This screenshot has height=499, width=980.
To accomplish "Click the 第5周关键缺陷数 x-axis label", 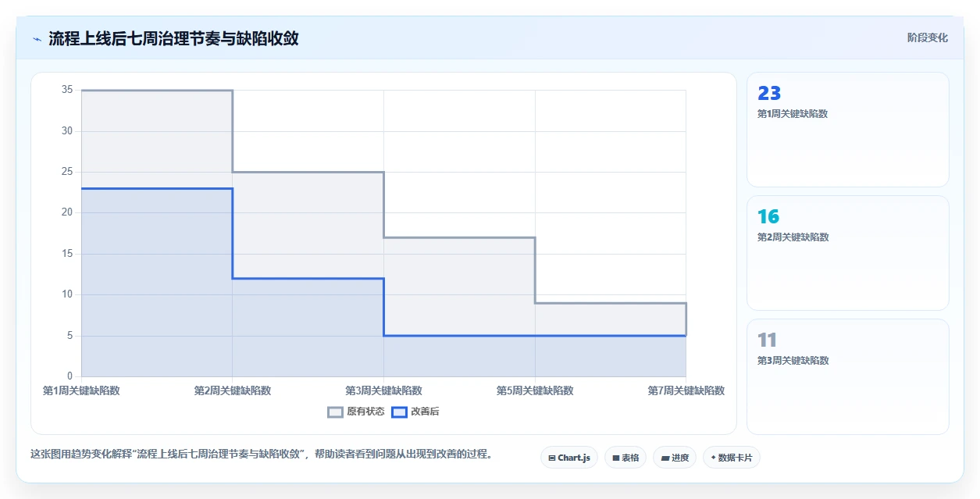I will [535, 390].
